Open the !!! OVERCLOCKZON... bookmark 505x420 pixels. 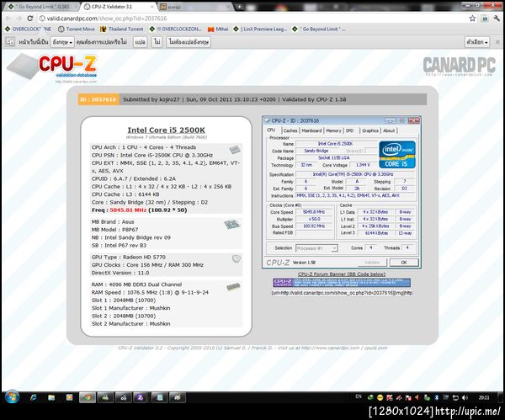click(x=176, y=29)
